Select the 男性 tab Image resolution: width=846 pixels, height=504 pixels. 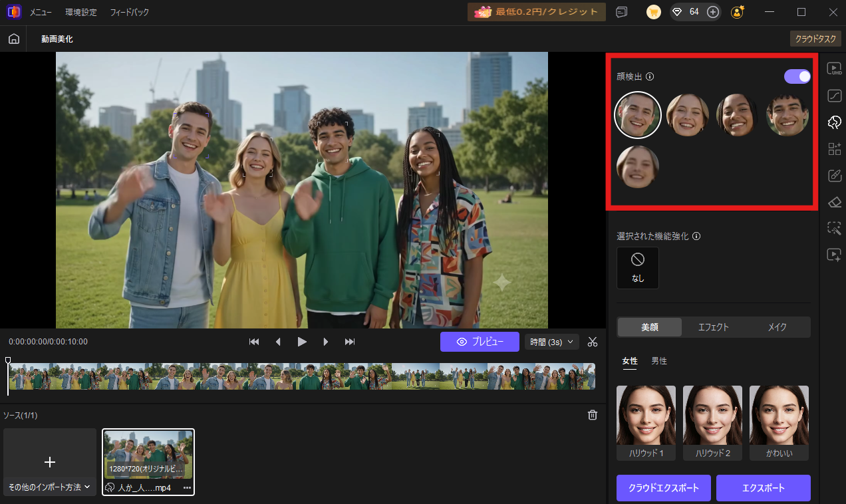[659, 361]
